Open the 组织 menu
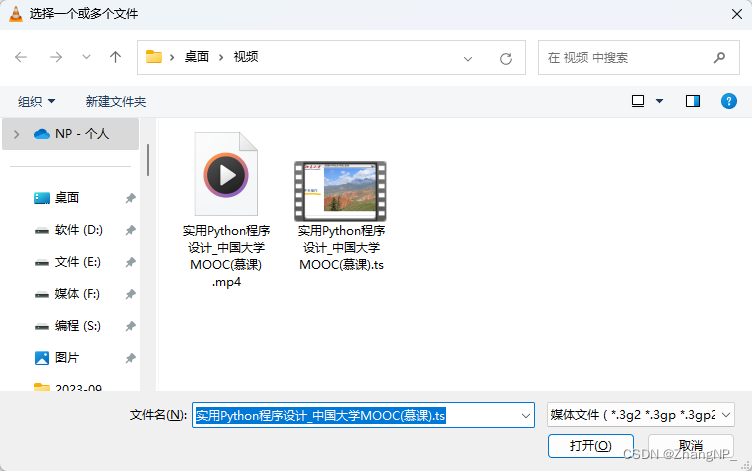The width and height of the screenshot is (752, 471). pos(36,102)
